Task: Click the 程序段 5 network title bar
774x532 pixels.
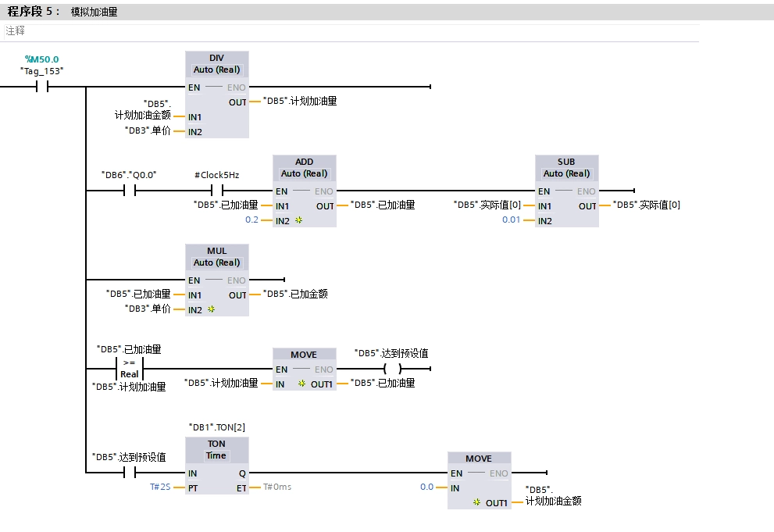Action: [x=387, y=12]
